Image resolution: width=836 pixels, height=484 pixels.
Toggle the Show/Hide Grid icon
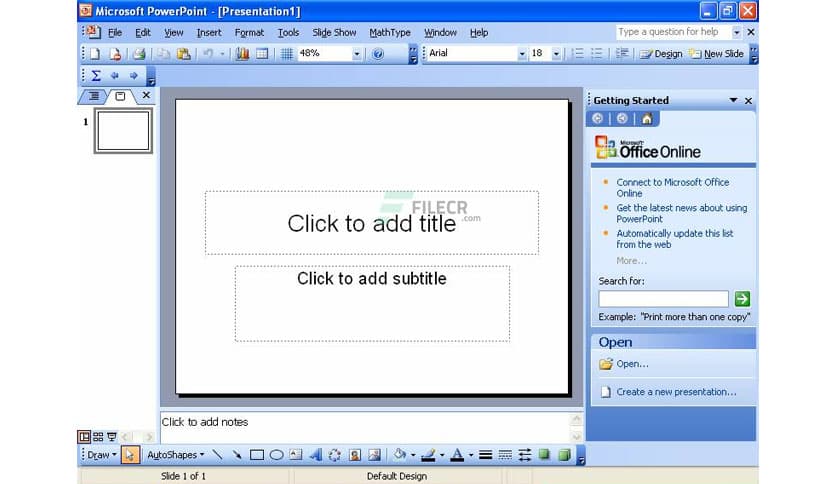pyautogui.click(x=287, y=53)
